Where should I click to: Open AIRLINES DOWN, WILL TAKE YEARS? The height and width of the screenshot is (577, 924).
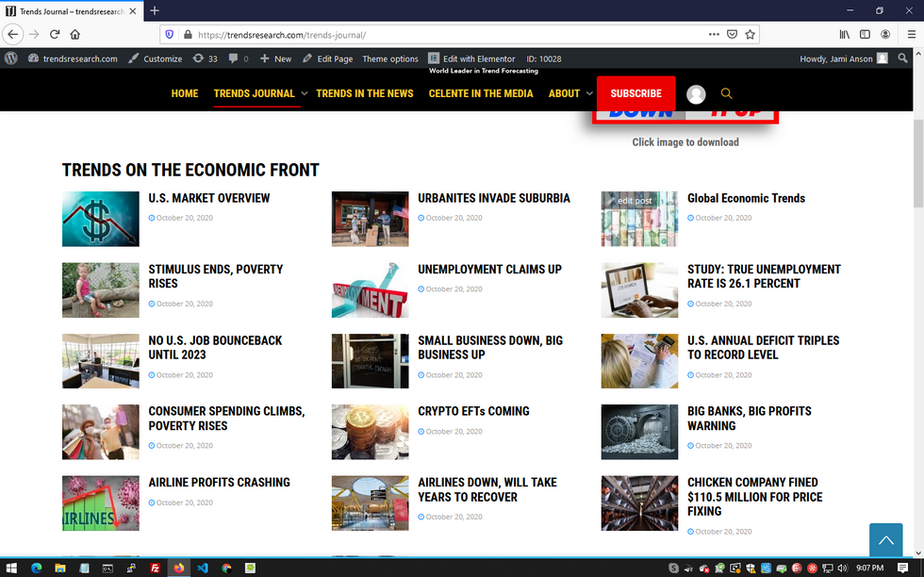[x=487, y=489]
